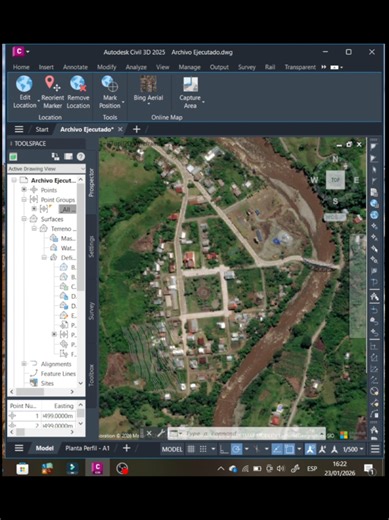Open the Civil 3D application menu logo

click(18, 52)
